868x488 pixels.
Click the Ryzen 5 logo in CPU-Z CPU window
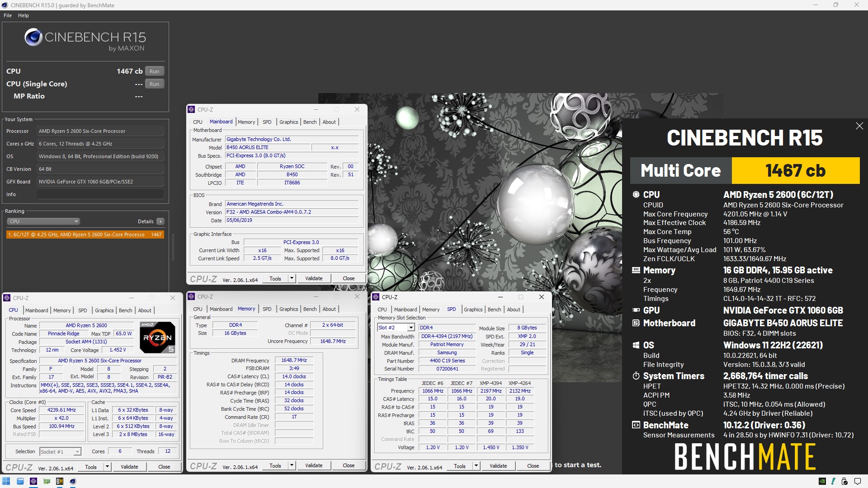157,338
